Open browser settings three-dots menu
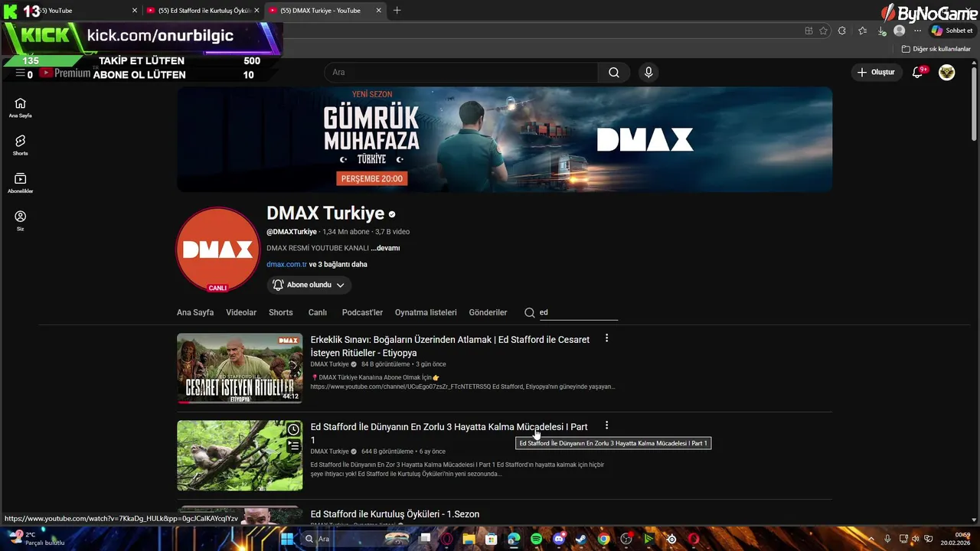This screenshot has height=551, width=980. coord(918,31)
